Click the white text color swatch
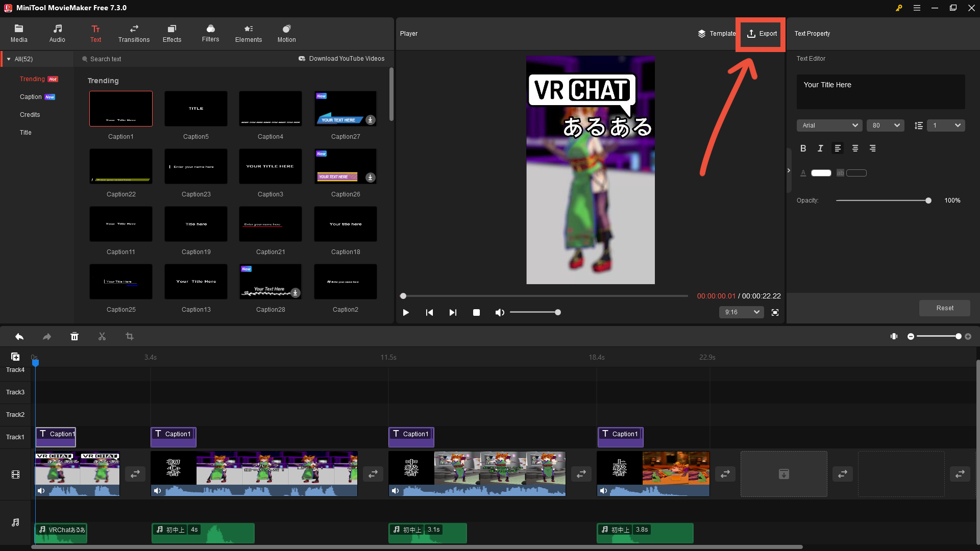980x551 pixels. (821, 173)
